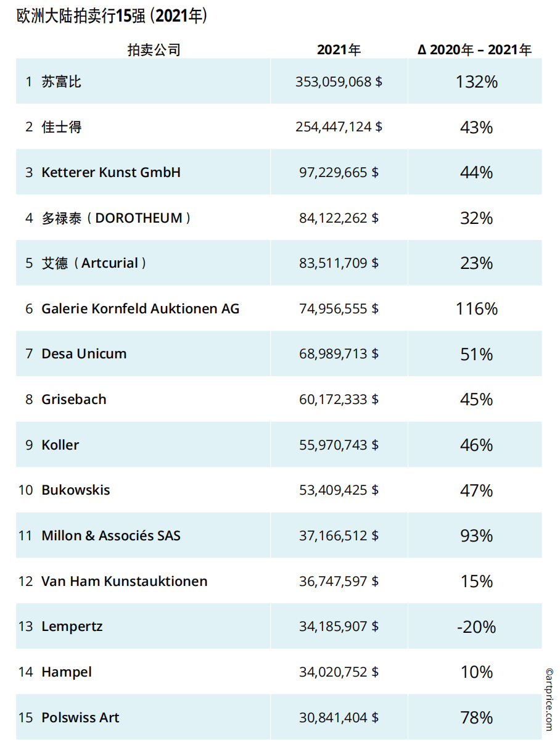Click the 2021年 column header
Image resolution: width=560 pixels, height=750 pixels.
pos(339,50)
